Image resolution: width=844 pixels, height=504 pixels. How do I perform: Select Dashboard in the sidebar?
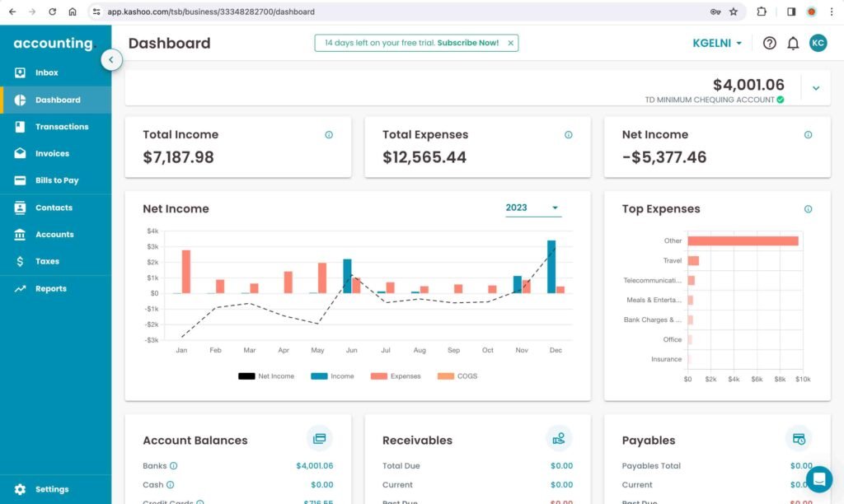(x=20, y=99)
